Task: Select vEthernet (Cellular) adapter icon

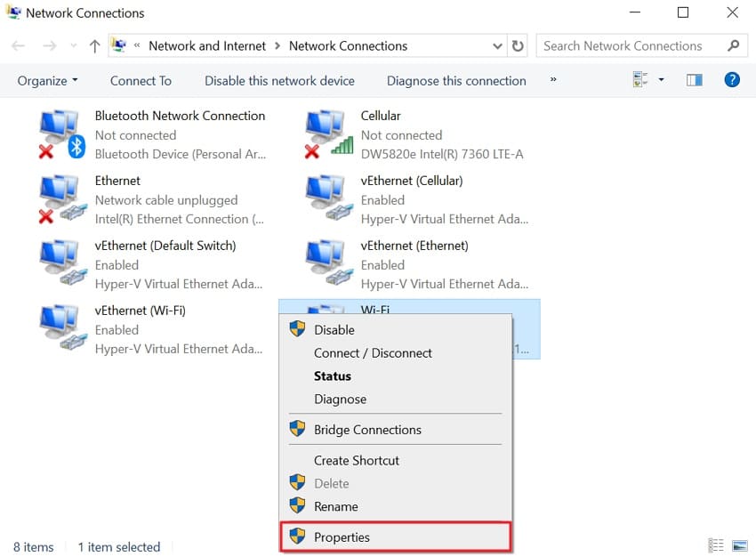Action: click(x=330, y=198)
